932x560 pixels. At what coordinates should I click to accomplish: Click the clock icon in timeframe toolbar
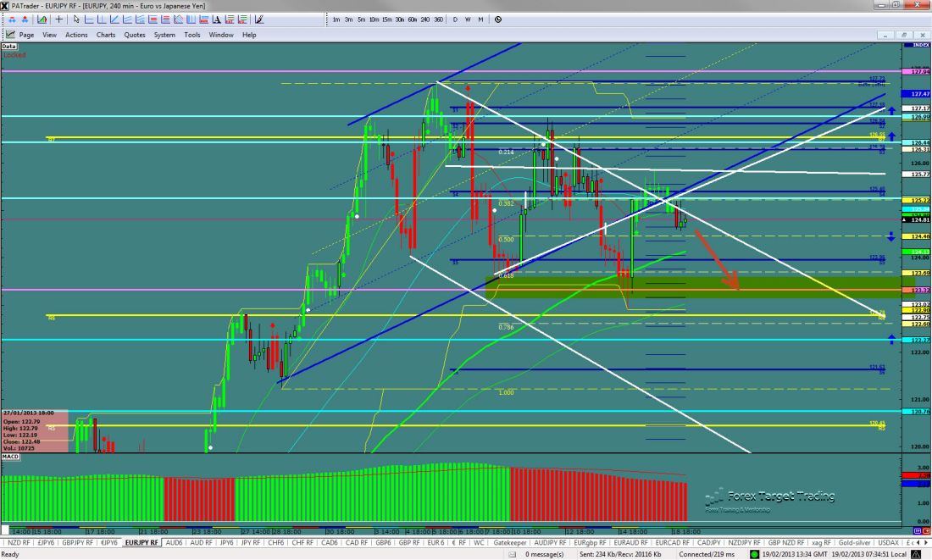(497, 19)
